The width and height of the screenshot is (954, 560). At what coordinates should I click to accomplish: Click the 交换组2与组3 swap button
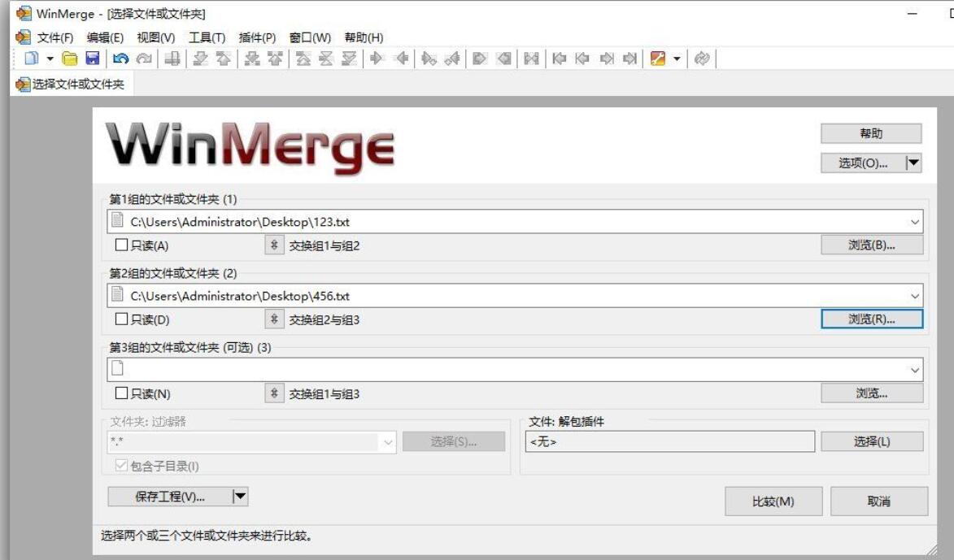coord(274,319)
